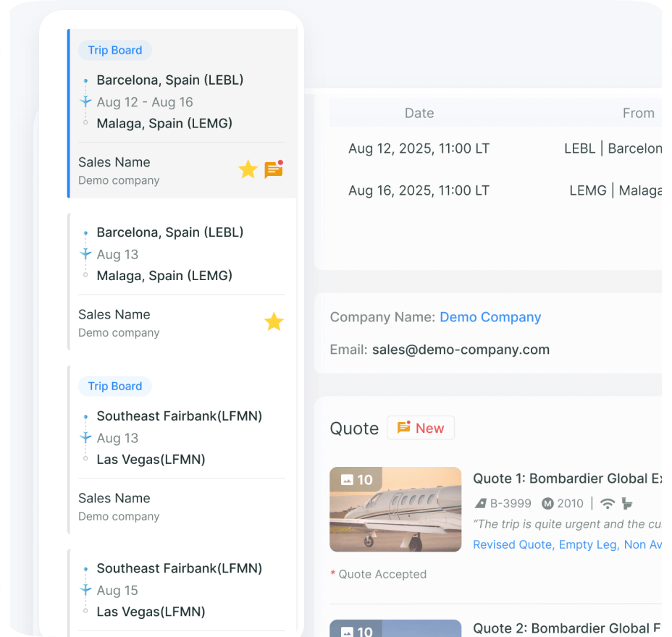Click the Revised Quote tag link
Screen dimensions: 672x637
pyautogui.click(x=513, y=544)
